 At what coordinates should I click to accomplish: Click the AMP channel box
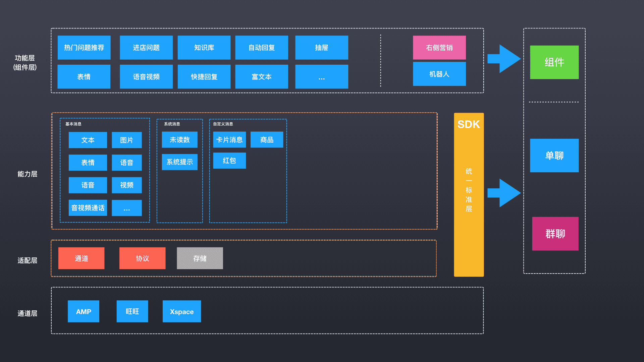click(x=84, y=311)
